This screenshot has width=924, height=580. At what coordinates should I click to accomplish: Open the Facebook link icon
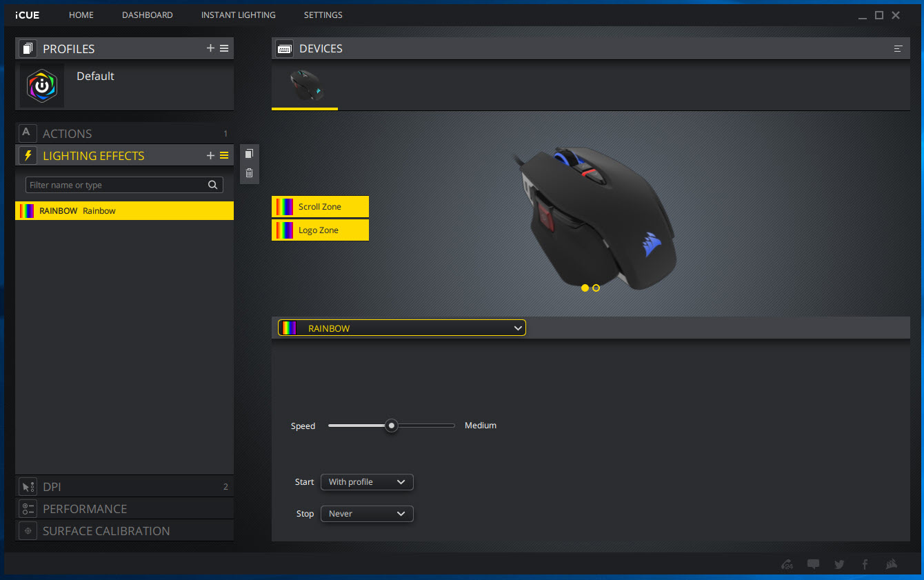865,564
